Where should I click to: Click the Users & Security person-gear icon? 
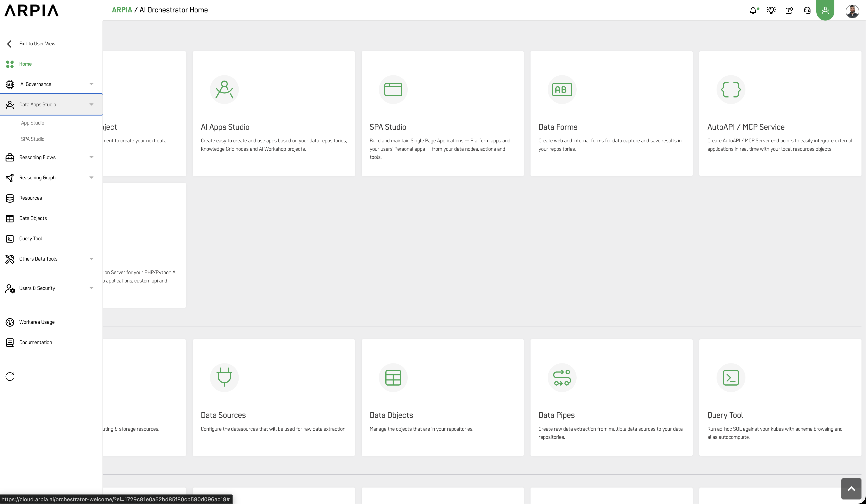click(x=10, y=288)
